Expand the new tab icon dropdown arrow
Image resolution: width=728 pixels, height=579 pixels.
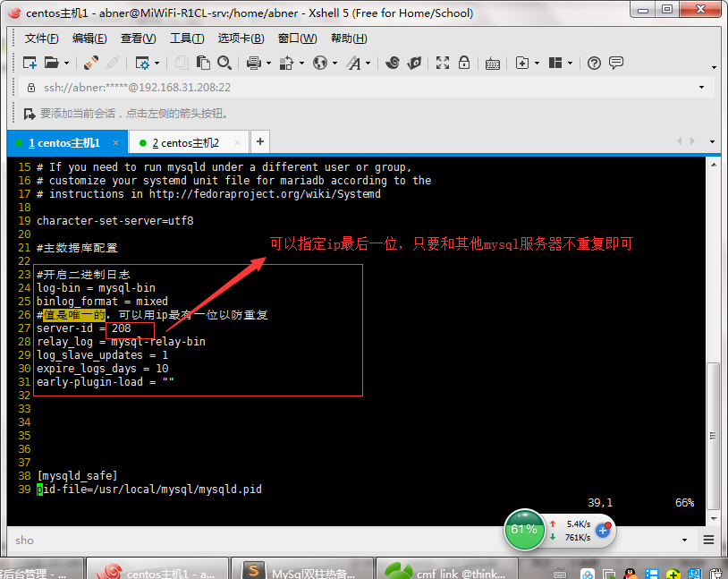click(537, 63)
